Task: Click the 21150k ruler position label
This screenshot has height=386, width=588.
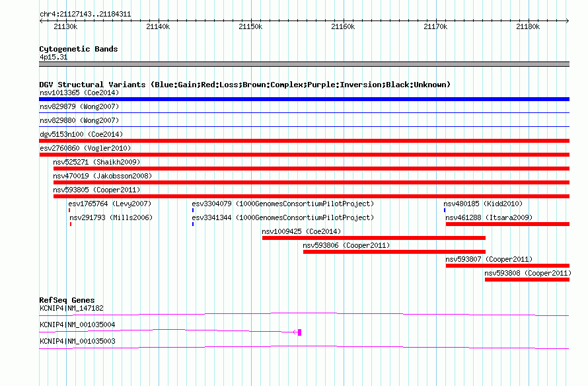Action: [x=250, y=26]
